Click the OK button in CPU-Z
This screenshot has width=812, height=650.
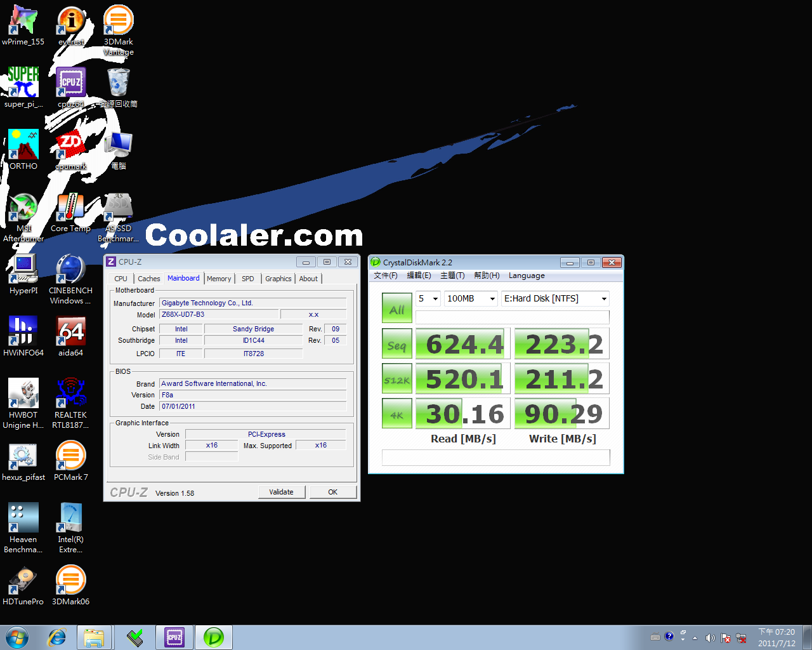pyautogui.click(x=333, y=492)
